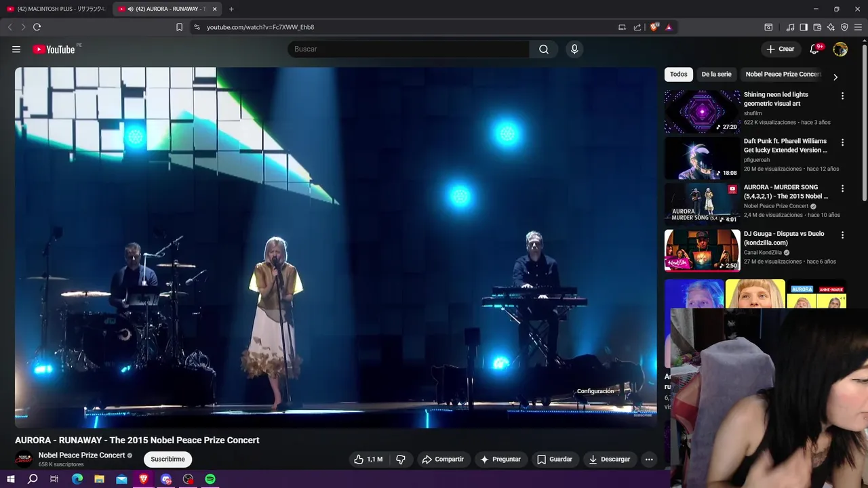Go to the YouTube home logo
Viewport: 868px width, 488px height.
tap(54, 49)
